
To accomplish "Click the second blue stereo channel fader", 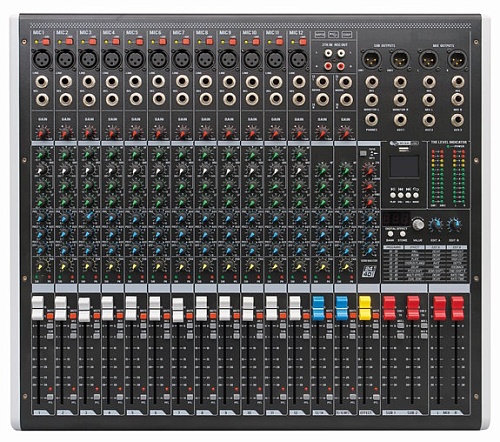I will click(342, 309).
